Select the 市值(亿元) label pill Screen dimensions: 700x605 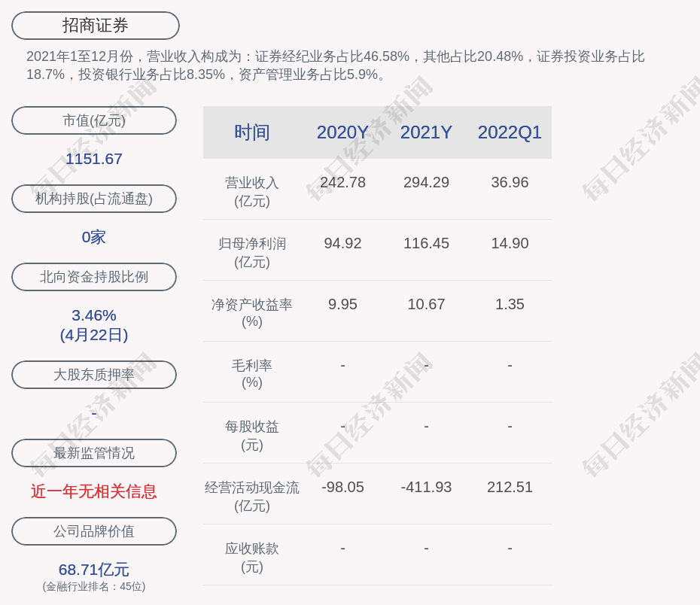click(x=94, y=120)
